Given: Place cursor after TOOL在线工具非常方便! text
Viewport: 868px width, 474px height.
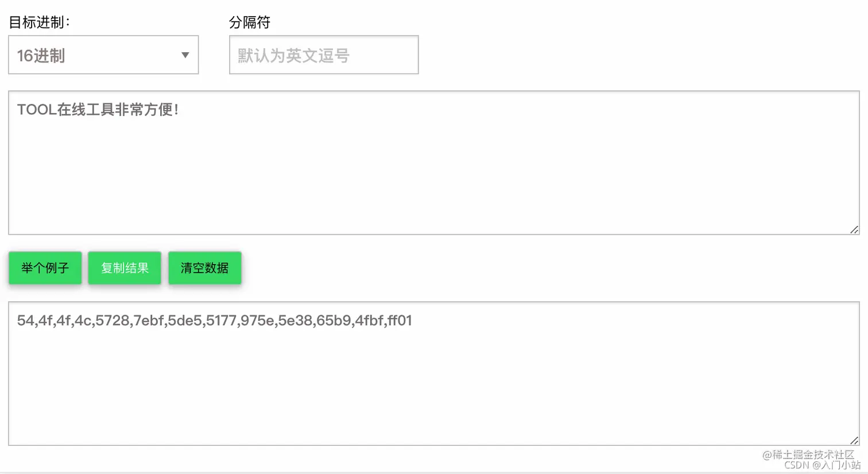Looking at the screenshot, I should coord(180,110).
